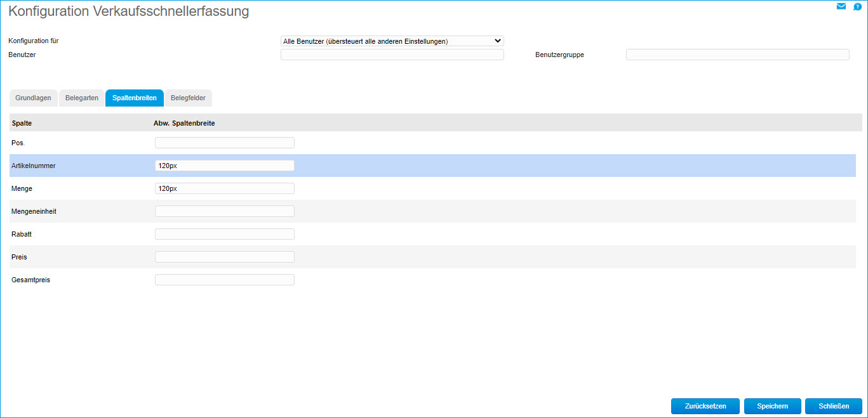Select the Preis width input
Viewport: 868px width, 418px height.
tap(224, 257)
